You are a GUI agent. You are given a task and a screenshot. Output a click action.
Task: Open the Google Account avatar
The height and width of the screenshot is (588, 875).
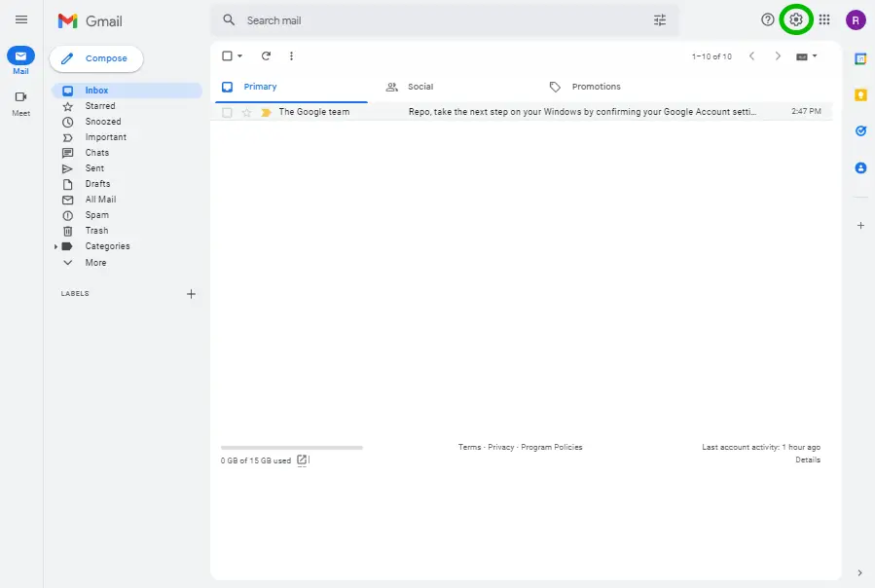click(x=856, y=20)
